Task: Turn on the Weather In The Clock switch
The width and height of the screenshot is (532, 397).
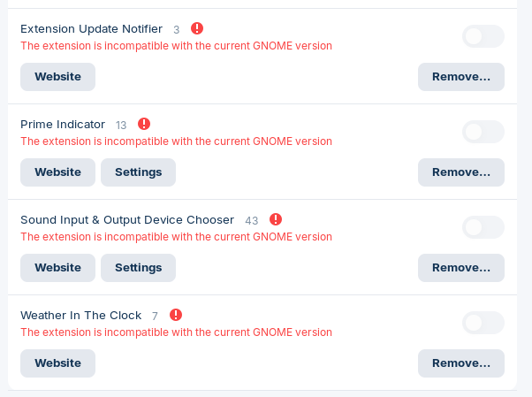Action: (483, 323)
